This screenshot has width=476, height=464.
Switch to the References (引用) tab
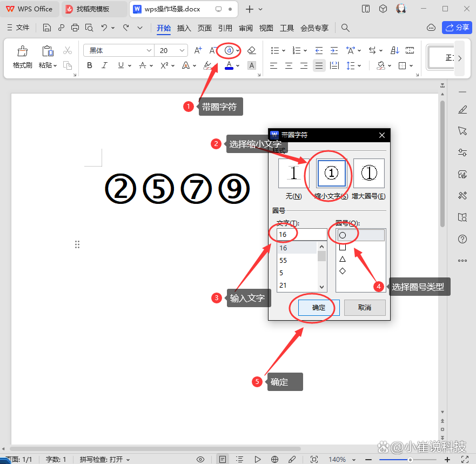tap(225, 28)
